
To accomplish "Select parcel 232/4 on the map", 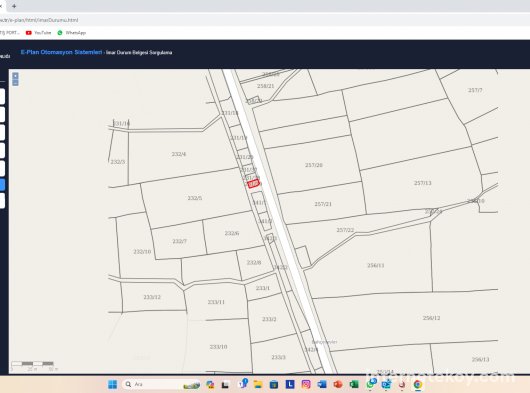I will 178,154.
